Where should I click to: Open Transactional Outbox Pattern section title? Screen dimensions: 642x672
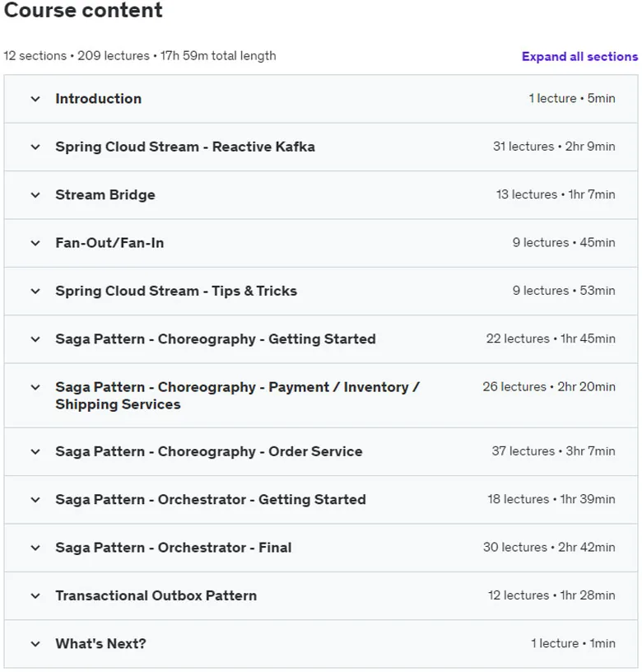(156, 595)
